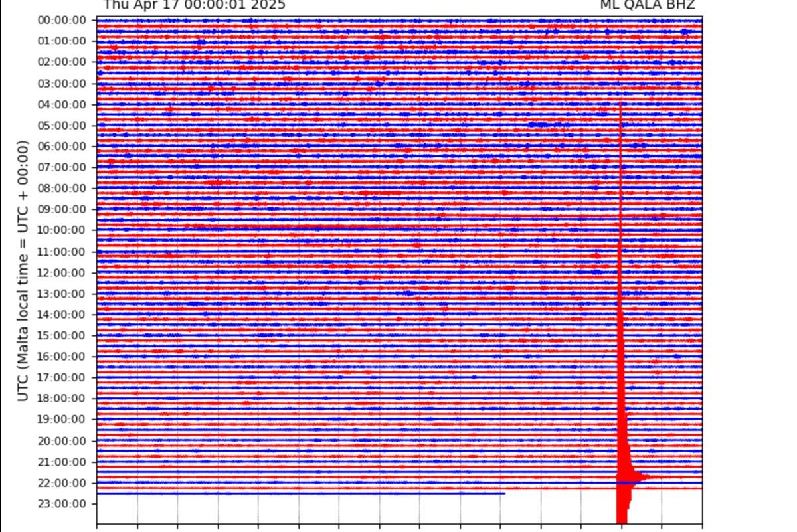
Task: Click the large red earthquake signal spike
Action: 622,399
